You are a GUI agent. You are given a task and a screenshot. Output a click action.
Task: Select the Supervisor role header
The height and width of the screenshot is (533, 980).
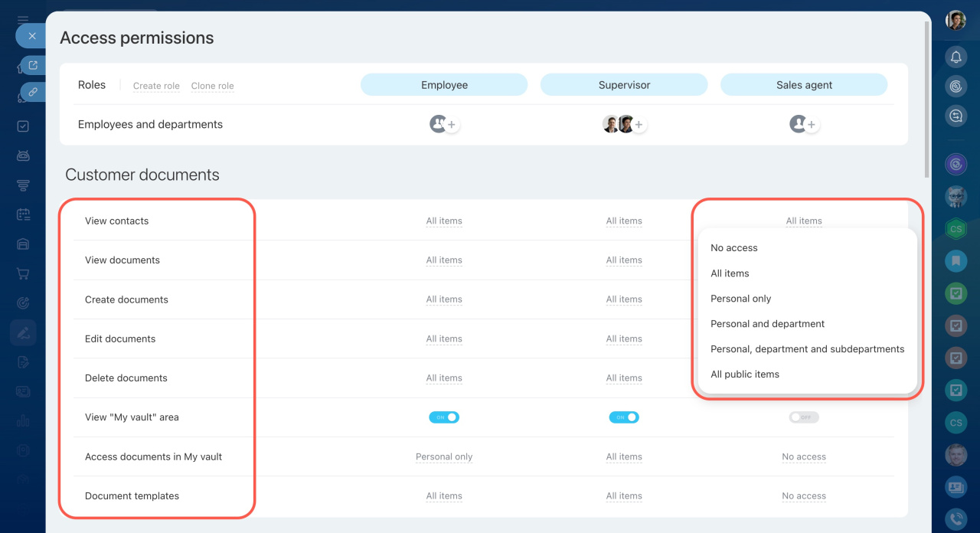pos(624,85)
